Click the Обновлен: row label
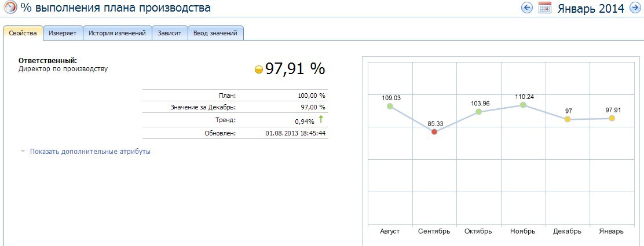Screen dimensions: 644x246 pyautogui.click(x=220, y=134)
